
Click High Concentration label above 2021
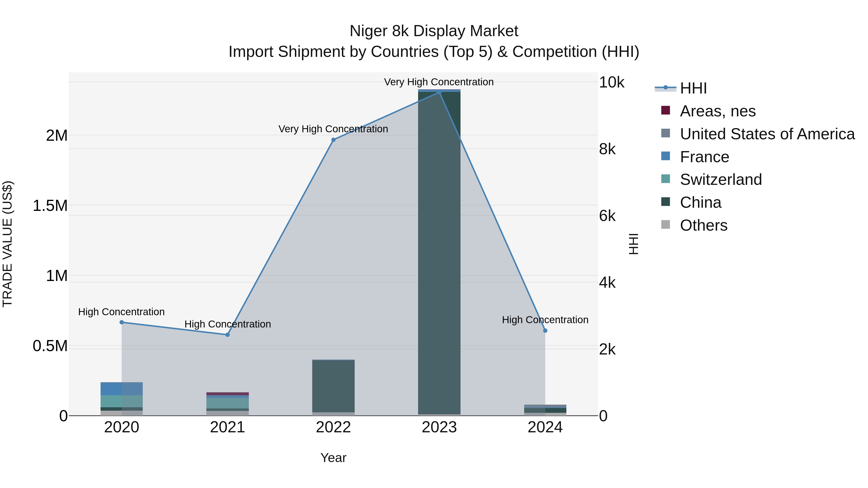pyautogui.click(x=227, y=324)
